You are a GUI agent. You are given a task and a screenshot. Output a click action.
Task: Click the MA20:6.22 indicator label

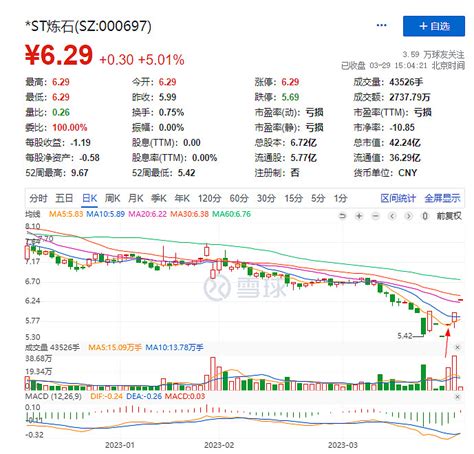tap(147, 214)
